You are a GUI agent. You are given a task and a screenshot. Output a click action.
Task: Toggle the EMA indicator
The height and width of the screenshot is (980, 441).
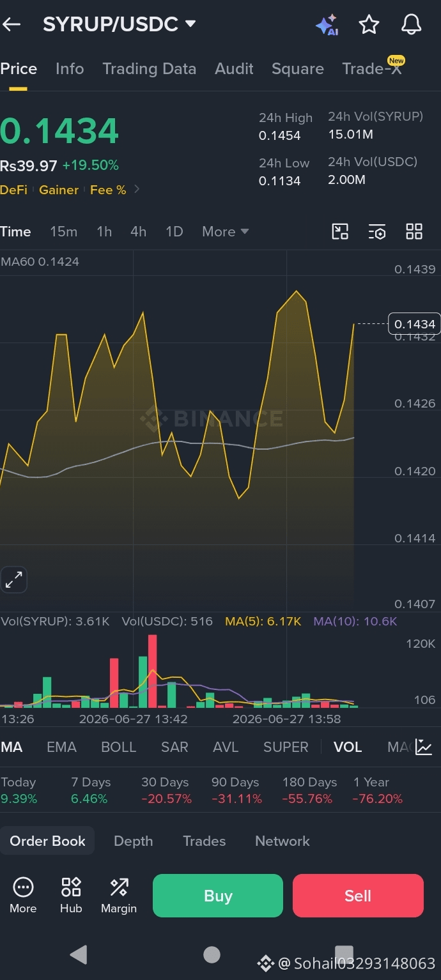coord(61,747)
